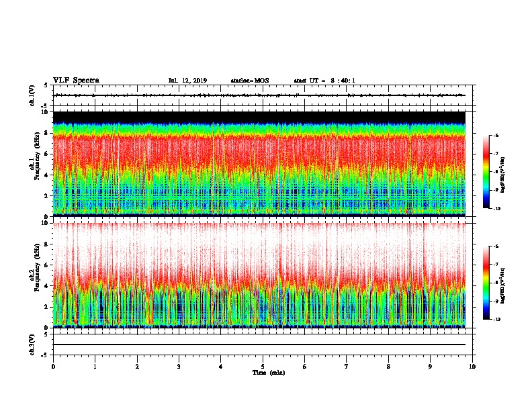
Task: Click the log(PSD) label beside ch.1 colorbar
Action: click(503, 175)
